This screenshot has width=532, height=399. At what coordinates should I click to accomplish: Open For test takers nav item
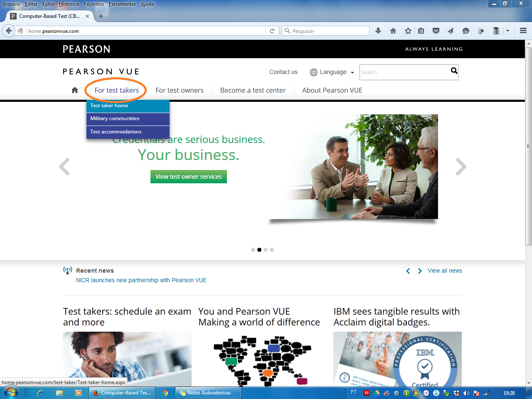pos(117,90)
